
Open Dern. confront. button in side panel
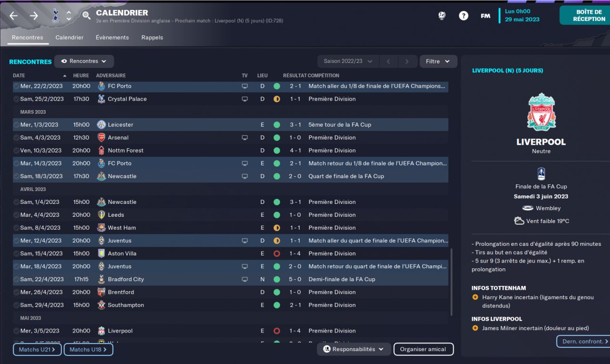[x=582, y=341]
